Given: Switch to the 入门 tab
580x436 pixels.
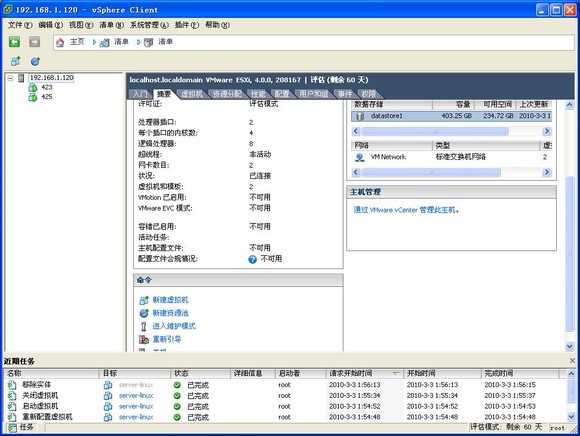Looking at the screenshot, I should tap(140, 94).
